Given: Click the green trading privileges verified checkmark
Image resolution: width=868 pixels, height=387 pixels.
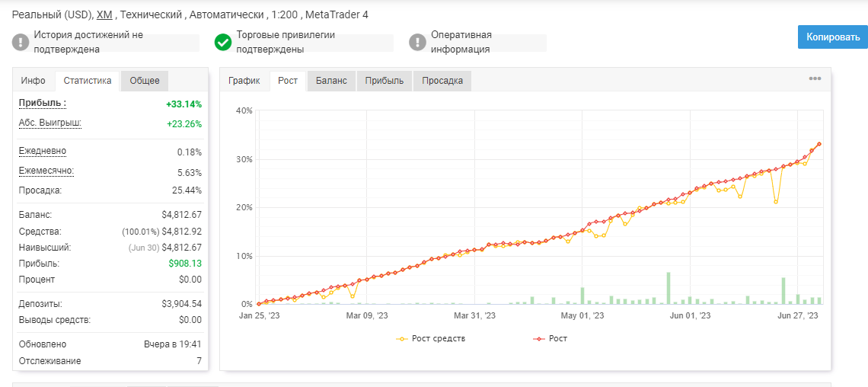Looking at the screenshot, I should (223, 42).
